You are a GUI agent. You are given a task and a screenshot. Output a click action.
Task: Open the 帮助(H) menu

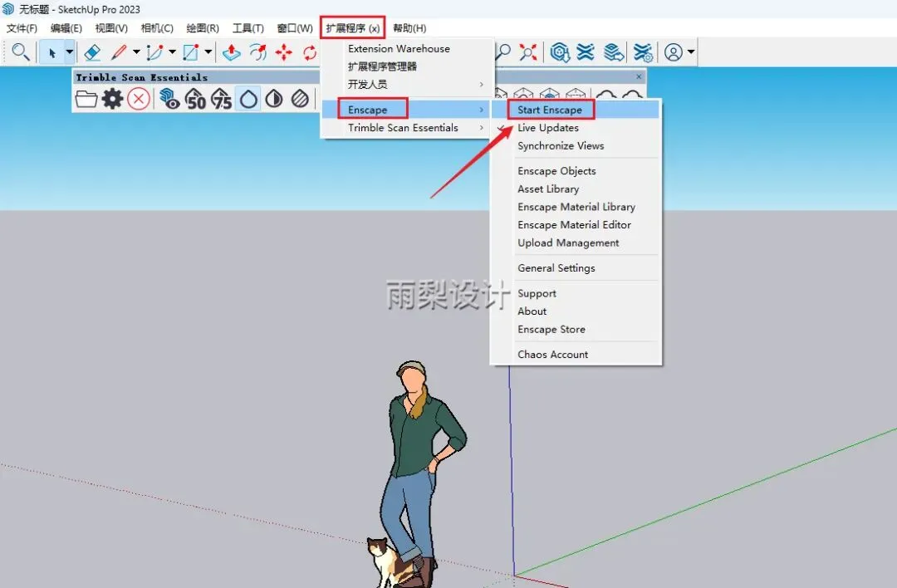click(409, 28)
